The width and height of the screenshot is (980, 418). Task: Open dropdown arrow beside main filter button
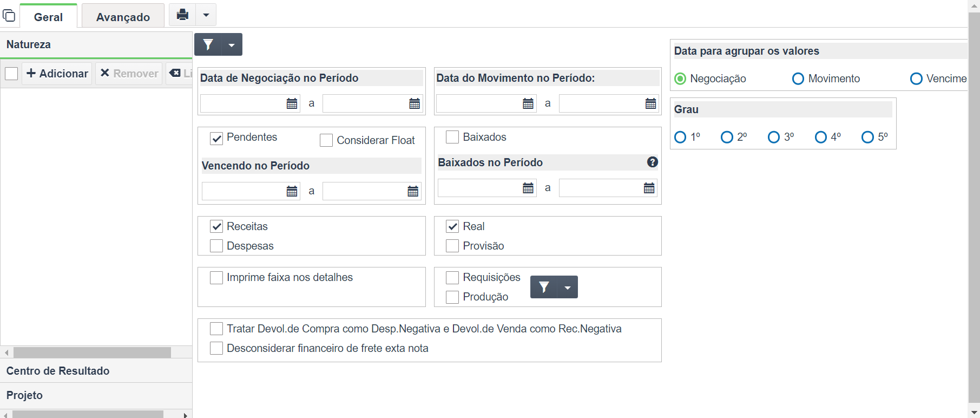[x=232, y=44]
